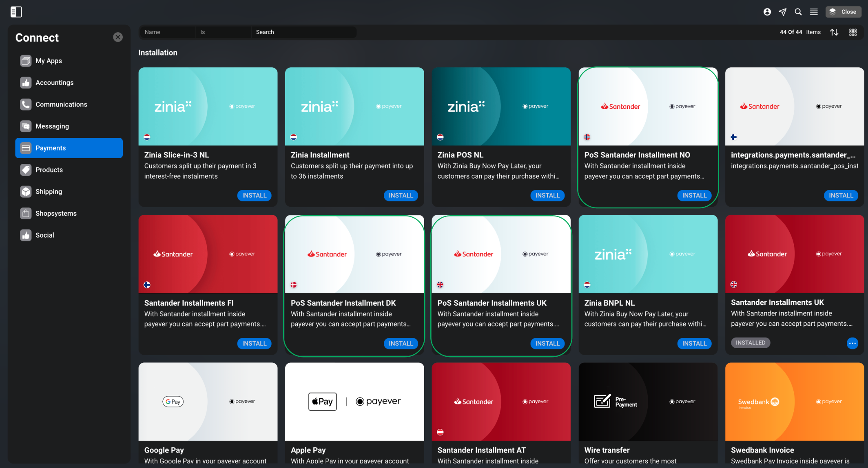Open Google Pay card thumbnail
Viewport: 868px width, 468px height.
(x=208, y=402)
